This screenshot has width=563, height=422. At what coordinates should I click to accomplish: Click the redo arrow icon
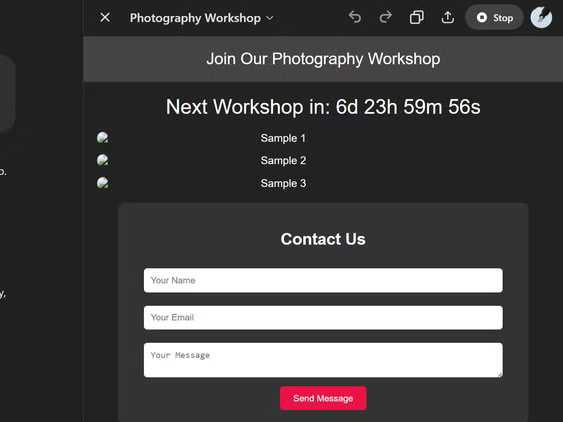(x=385, y=17)
